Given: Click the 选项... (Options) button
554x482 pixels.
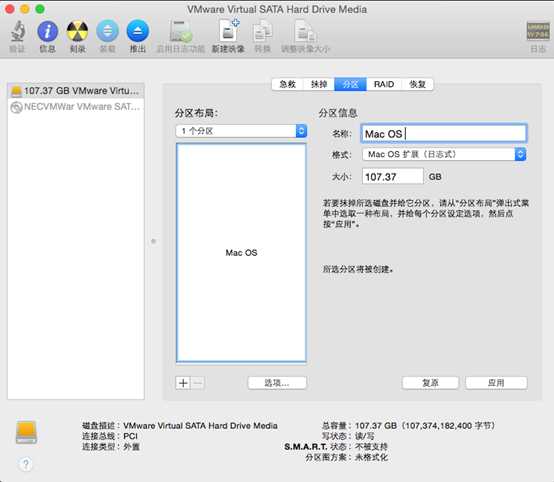Looking at the screenshot, I should (277, 383).
